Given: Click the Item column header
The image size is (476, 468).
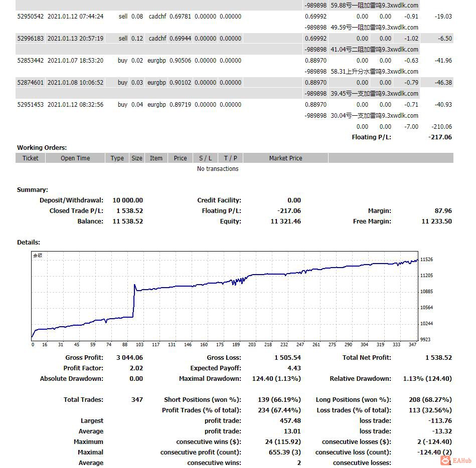Looking at the screenshot, I should point(156,158).
